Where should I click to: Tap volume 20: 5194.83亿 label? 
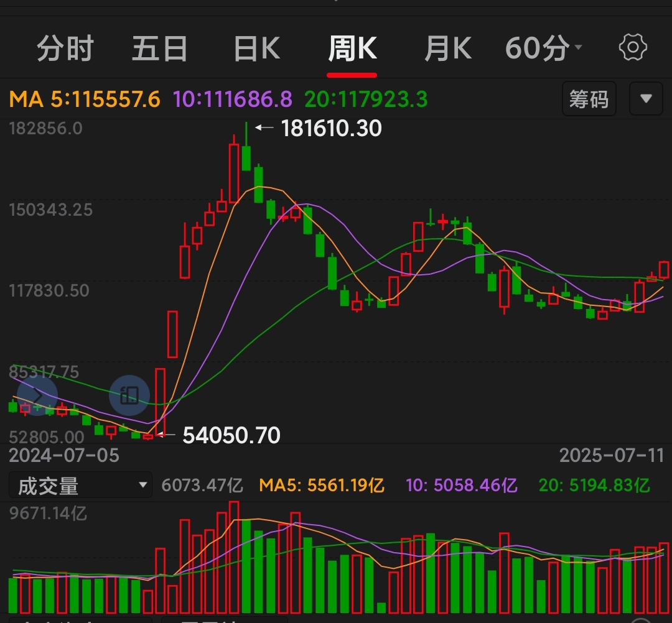coord(594,486)
